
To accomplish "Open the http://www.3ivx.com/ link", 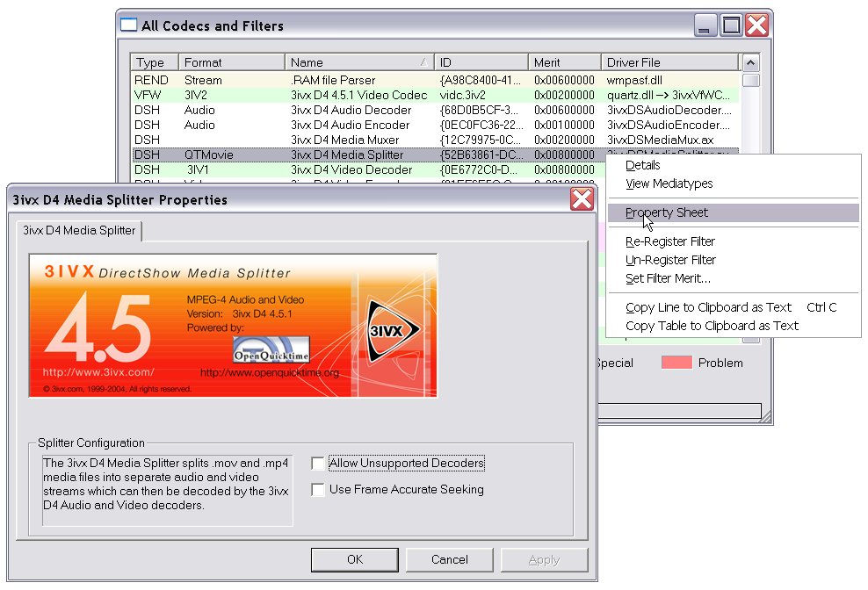I will tap(98, 372).
